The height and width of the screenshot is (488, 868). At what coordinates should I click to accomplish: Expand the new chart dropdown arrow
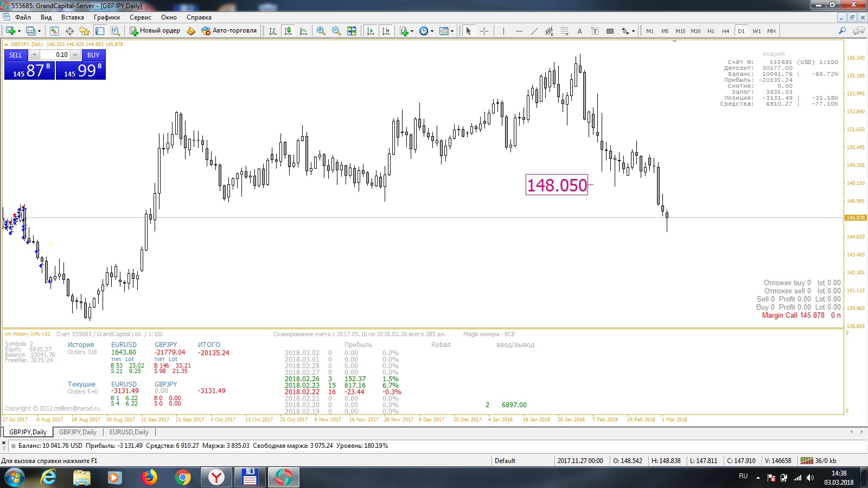click(19, 31)
